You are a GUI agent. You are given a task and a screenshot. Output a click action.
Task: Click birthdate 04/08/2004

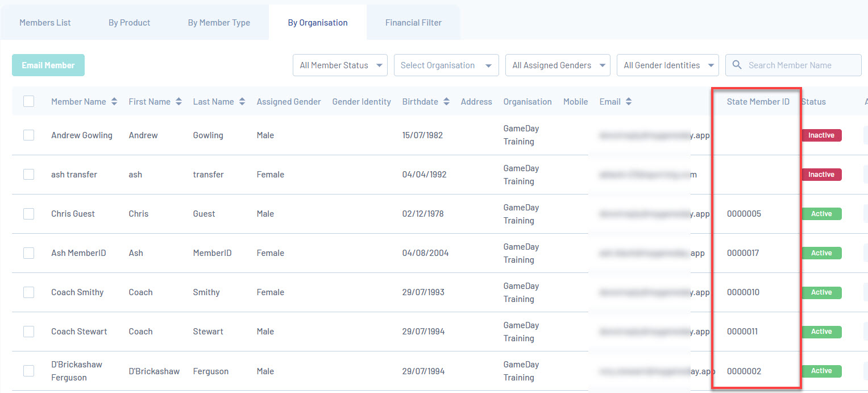click(x=425, y=253)
